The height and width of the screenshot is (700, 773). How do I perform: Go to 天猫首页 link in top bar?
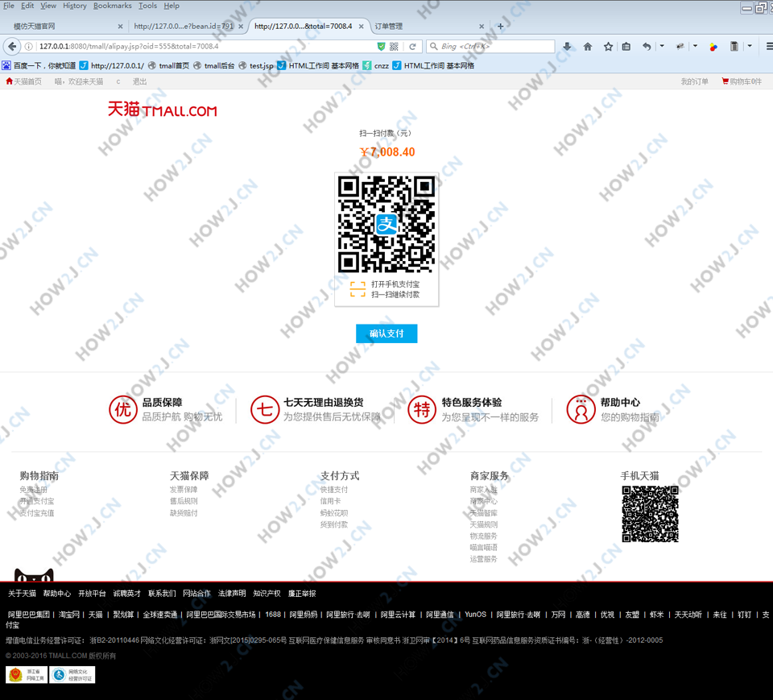tap(23, 81)
